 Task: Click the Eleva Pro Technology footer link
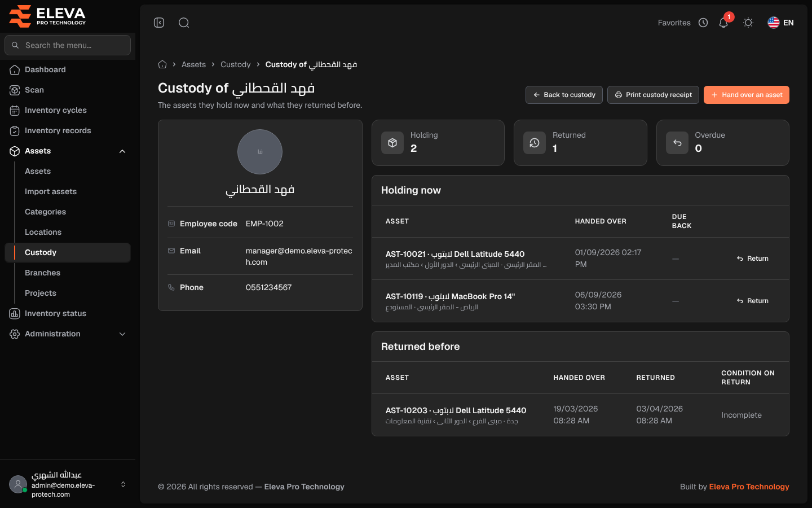point(749,487)
